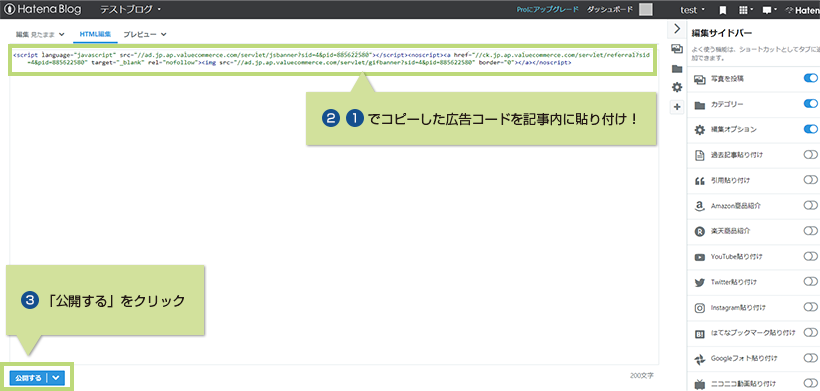The width and height of the screenshot is (820, 391).
Task: Enable 引用貼り付け shortcut
Action: [811, 179]
